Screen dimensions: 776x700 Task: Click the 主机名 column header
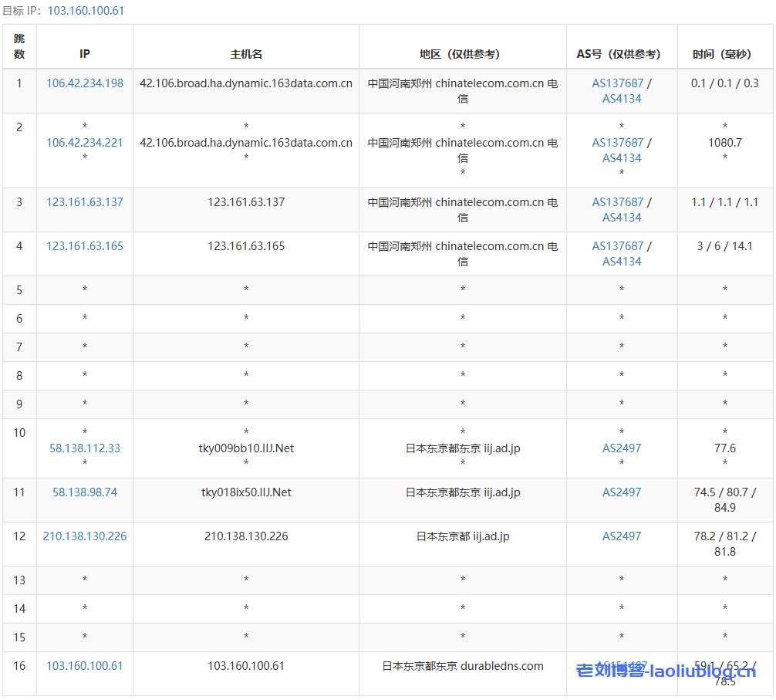246,54
